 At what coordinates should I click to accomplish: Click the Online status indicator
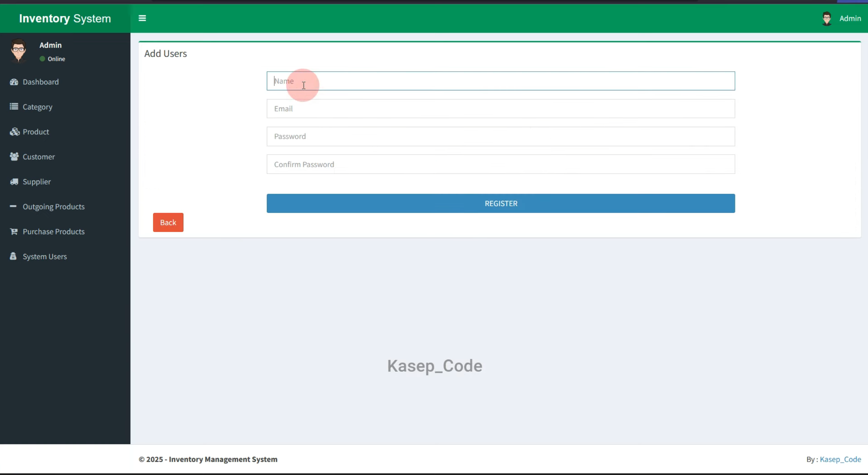coord(52,59)
